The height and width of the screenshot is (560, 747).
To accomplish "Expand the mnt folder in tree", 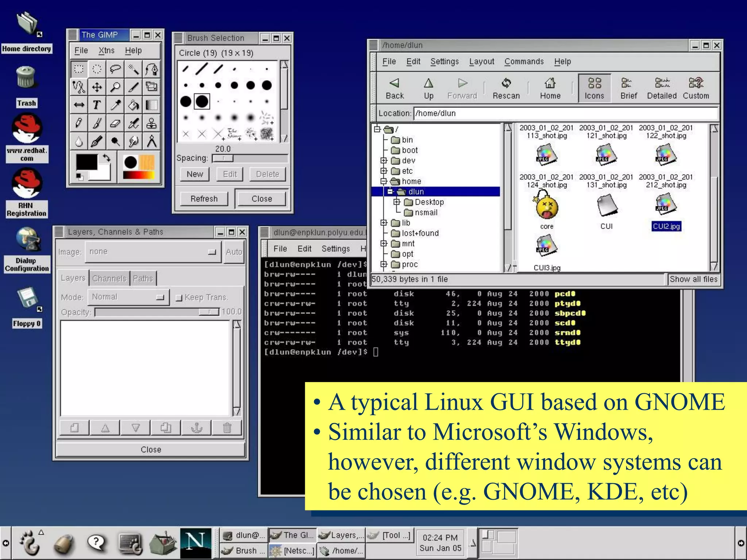I will (383, 243).
